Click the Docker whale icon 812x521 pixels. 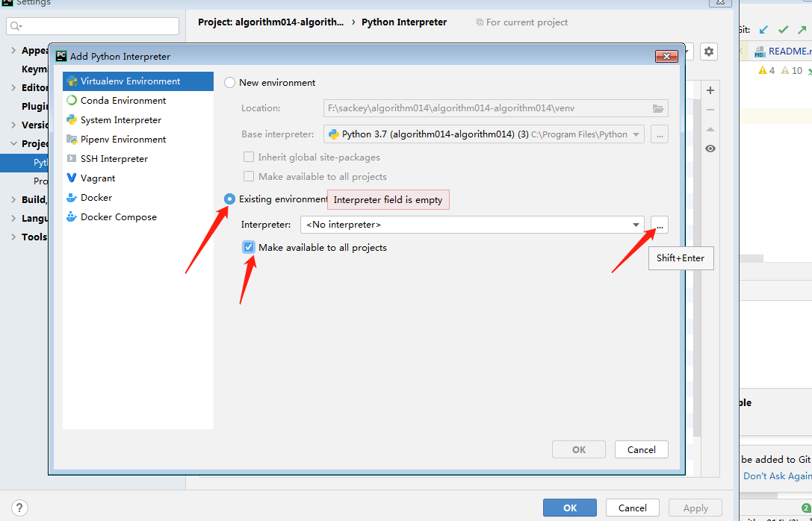point(72,198)
